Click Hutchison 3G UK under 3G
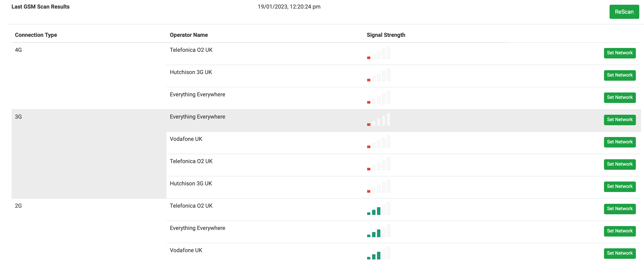Image resolution: width=644 pixels, height=274 pixels. [191, 184]
